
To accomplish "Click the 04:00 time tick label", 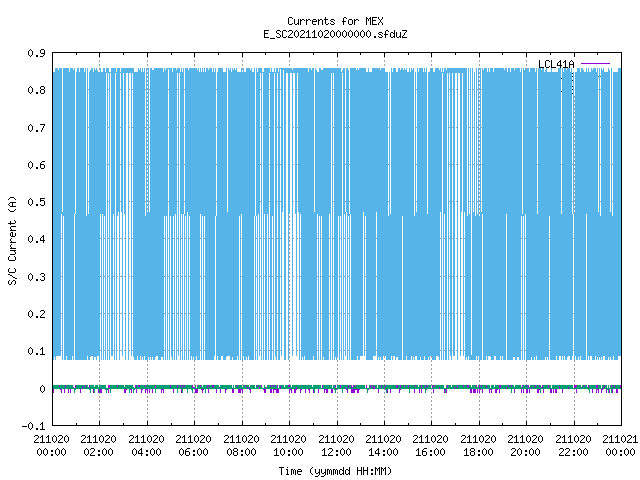I will [x=146, y=446].
